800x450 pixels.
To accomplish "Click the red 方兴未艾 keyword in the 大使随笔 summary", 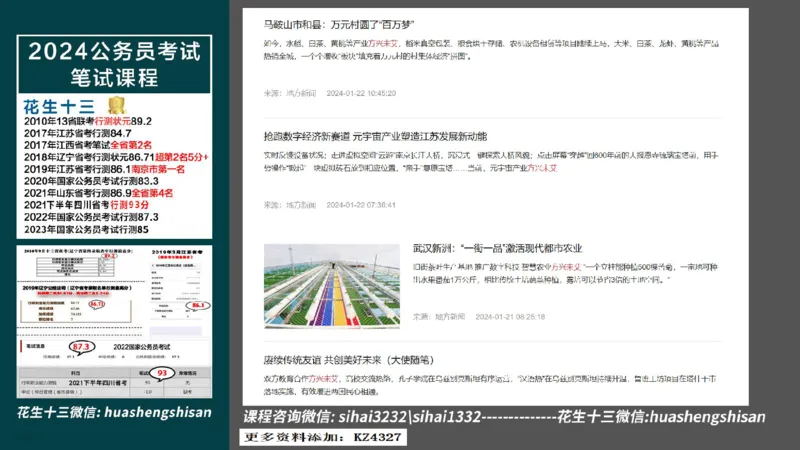I will [323, 379].
